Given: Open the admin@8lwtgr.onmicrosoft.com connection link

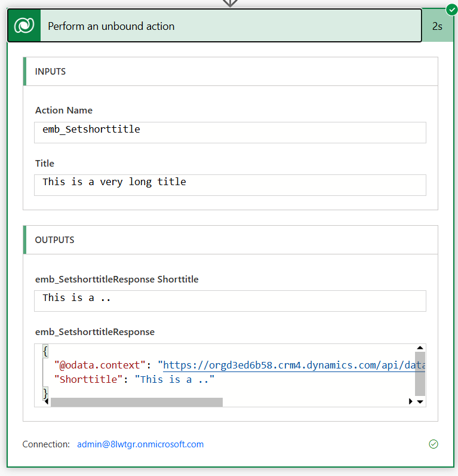Looking at the screenshot, I should (x=140, y=444).
